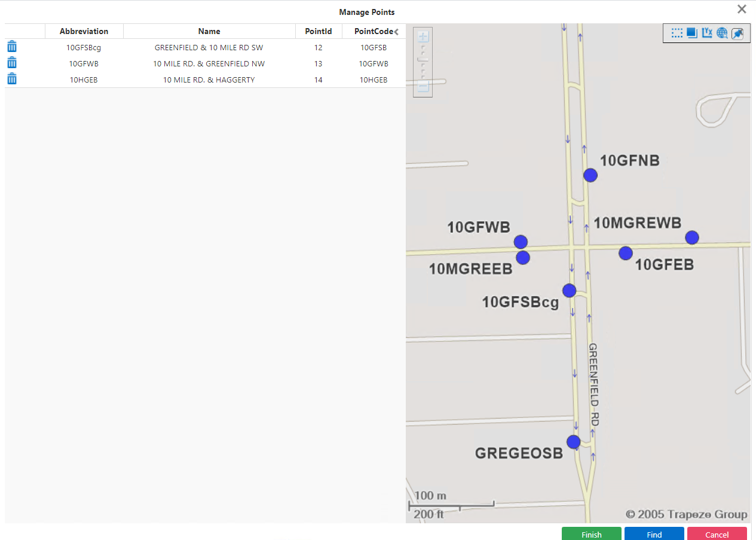Zoom out with the map minus button

pyautogui.click(x=423, y=87)
